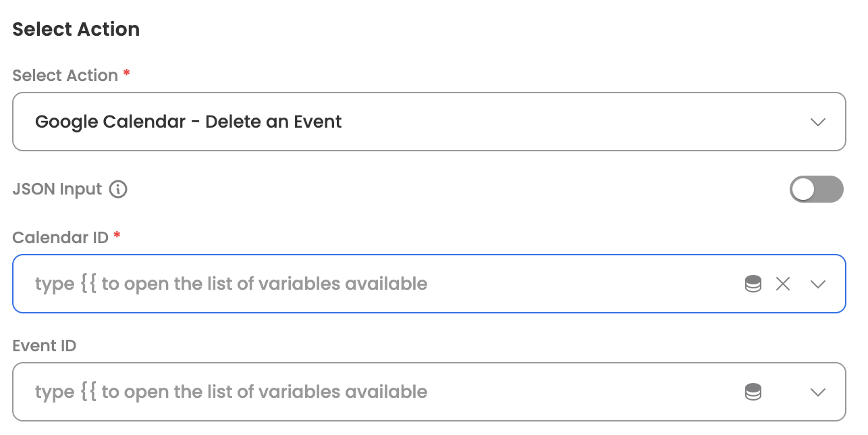Expand the Calendar ID dropdown chevron
Image resolution: width=868 pixels, height=435 pixels.
[x=818, y=284]
